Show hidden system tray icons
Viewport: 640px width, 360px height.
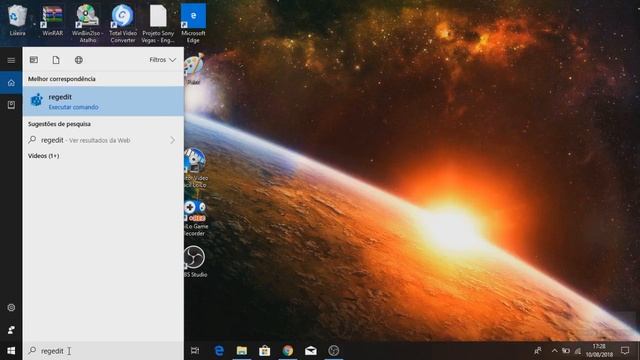coord(554,351)
